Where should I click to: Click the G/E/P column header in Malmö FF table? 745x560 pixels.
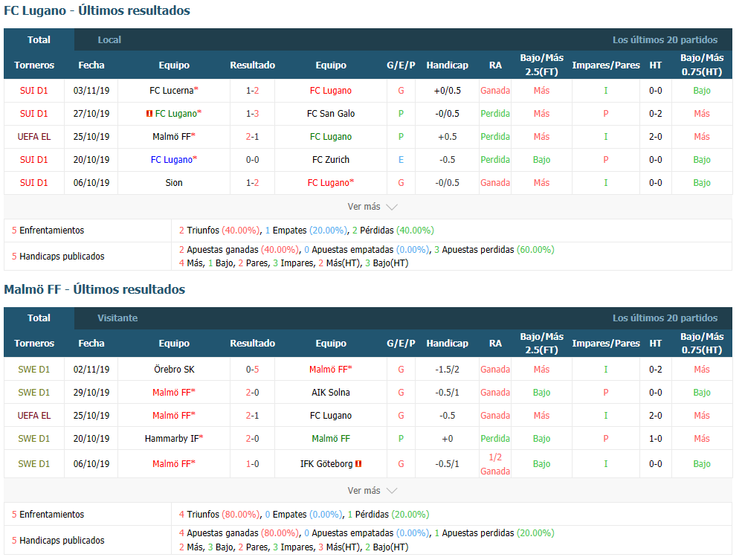pos(401,344)
